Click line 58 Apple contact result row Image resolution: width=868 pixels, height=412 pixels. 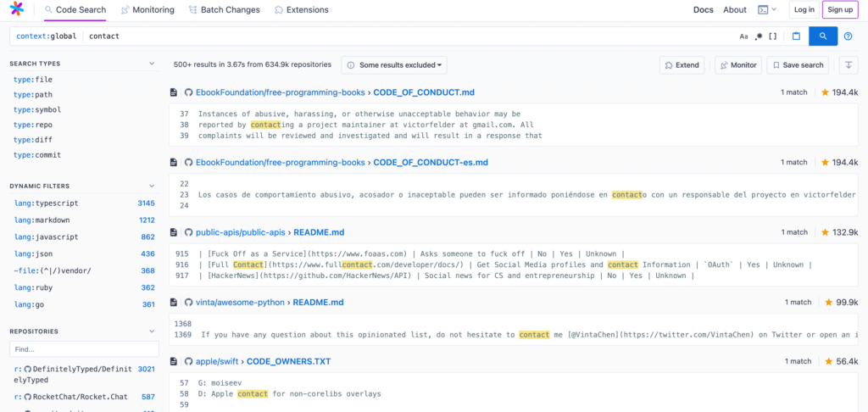[x=514, y=393]
